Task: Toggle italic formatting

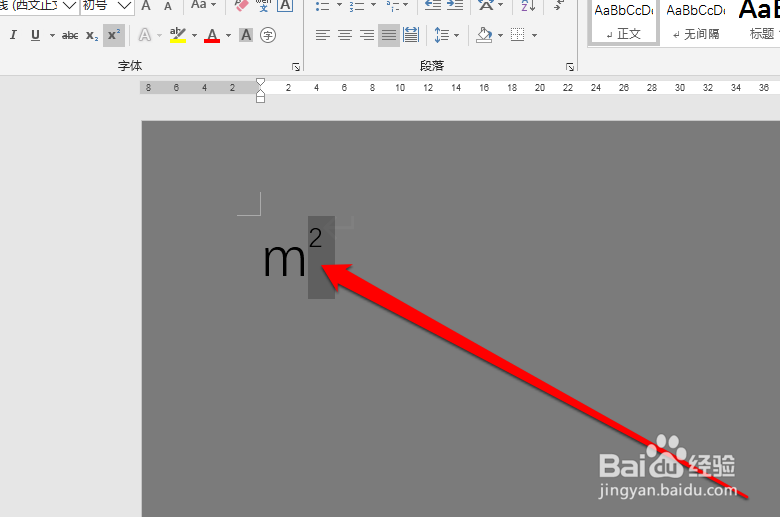Action: 13,35
